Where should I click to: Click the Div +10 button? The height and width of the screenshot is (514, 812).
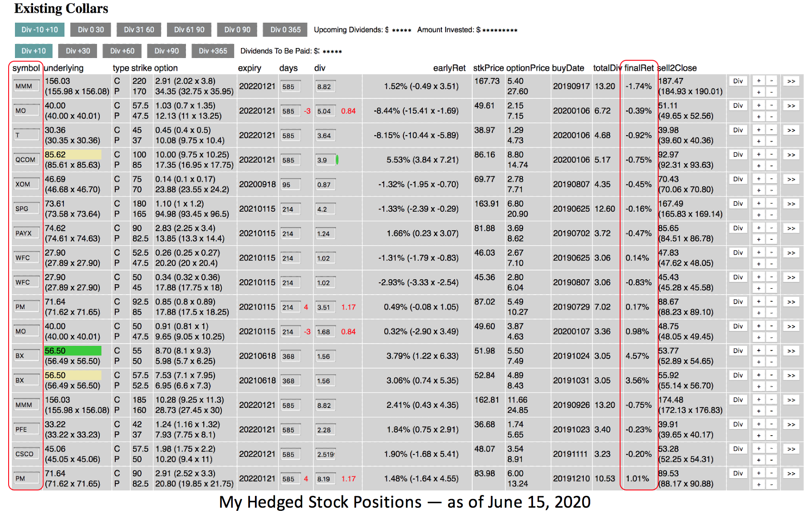click(34, 51)
